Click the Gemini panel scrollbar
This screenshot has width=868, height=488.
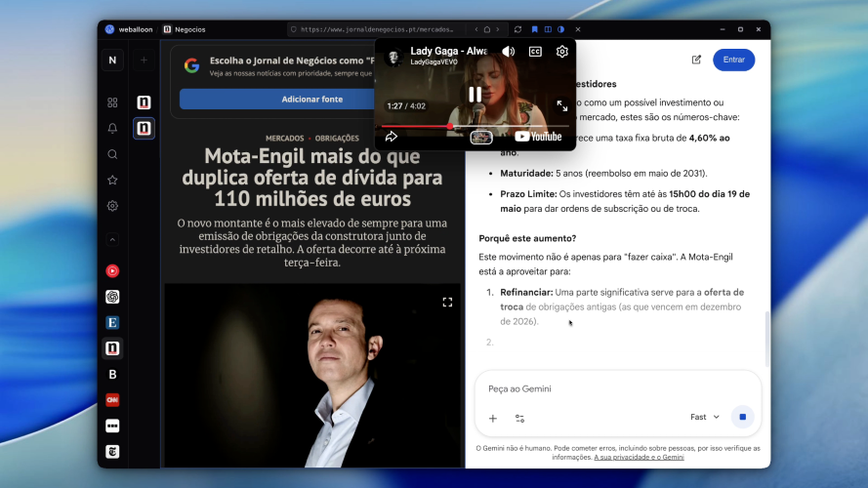click(766, 339)
